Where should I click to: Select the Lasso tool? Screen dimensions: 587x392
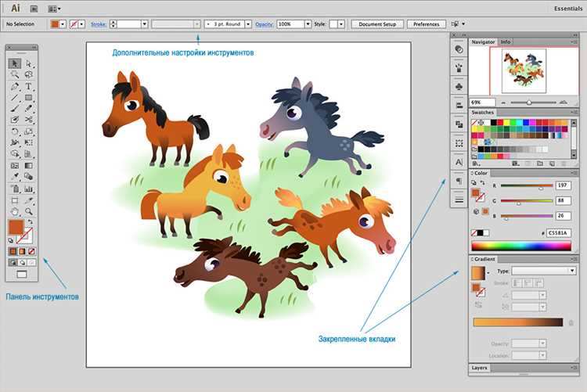pos(28,74)
